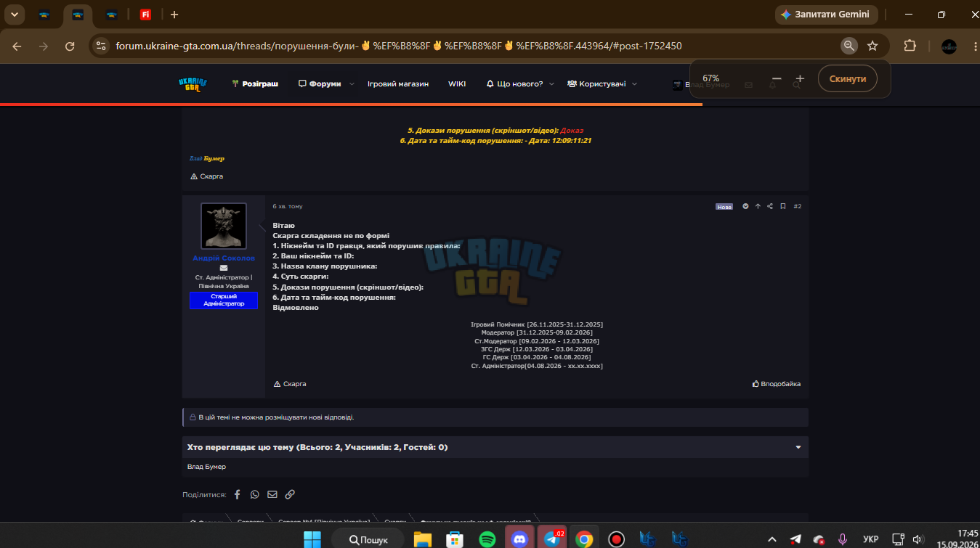980x548 pixels.
Task: Open the Windows Start menu
Action: coord(312,539)
